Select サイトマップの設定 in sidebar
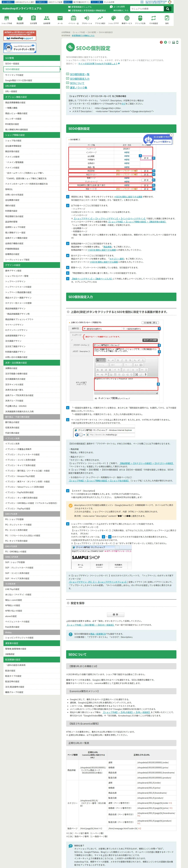 coord(32,75)
